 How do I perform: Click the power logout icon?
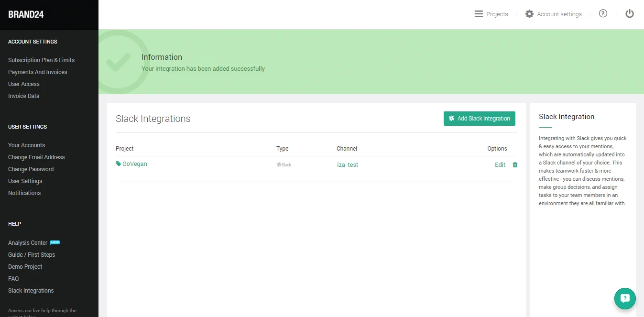click(x=630, y=14)
